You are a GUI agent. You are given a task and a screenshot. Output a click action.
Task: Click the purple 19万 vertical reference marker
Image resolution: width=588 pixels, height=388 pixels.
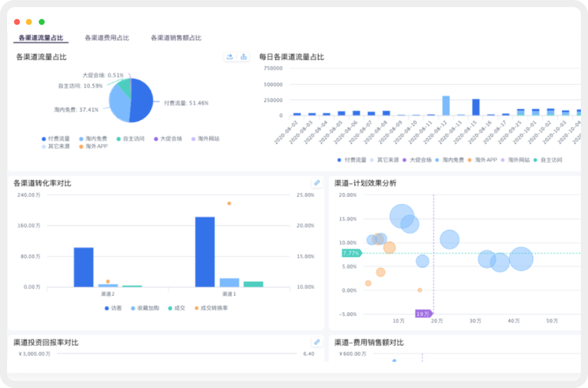(423, 314)
